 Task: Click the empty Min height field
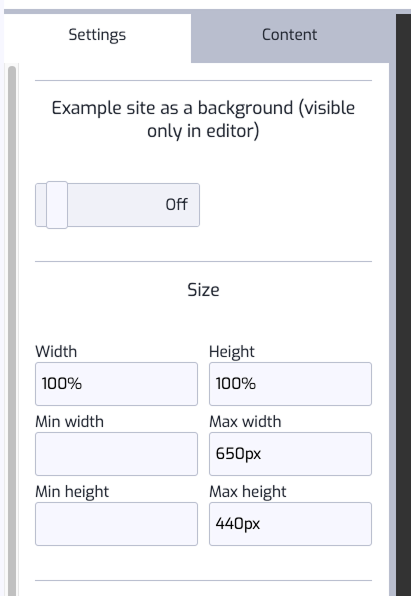[x=116, y=524]
